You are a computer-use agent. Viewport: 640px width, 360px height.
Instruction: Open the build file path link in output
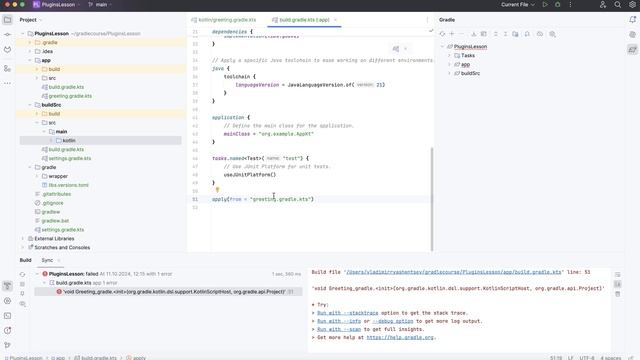(453, 272)
